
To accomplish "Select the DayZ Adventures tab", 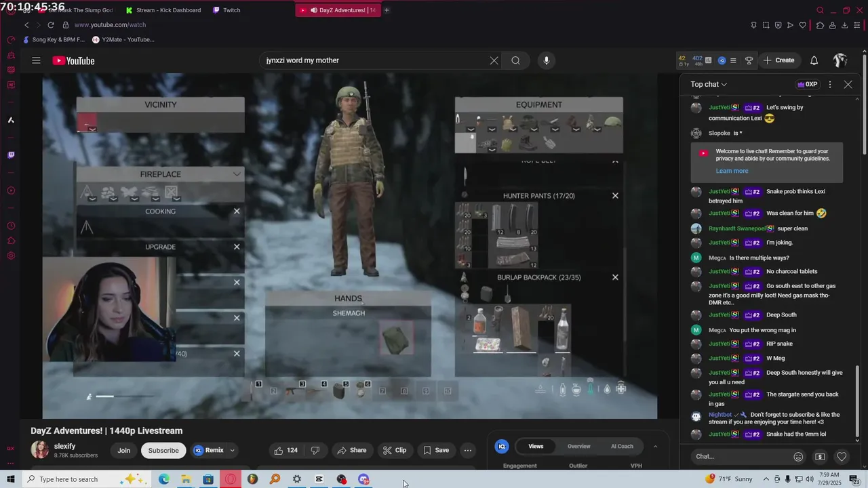I will pos(338,10).
